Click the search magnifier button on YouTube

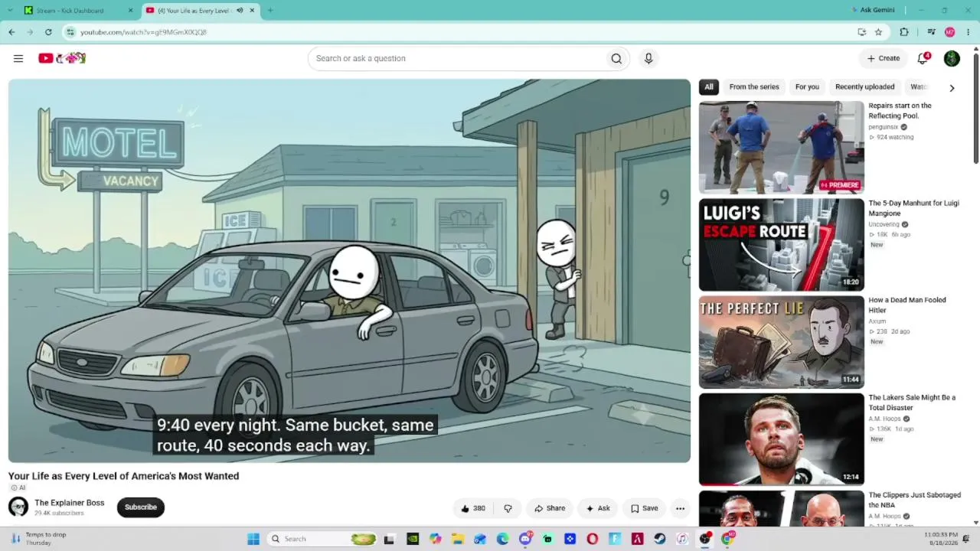(616, 58)
